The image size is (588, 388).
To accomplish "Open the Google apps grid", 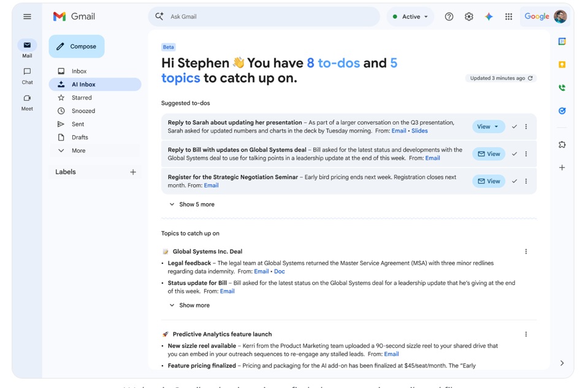I will point(508,17).
